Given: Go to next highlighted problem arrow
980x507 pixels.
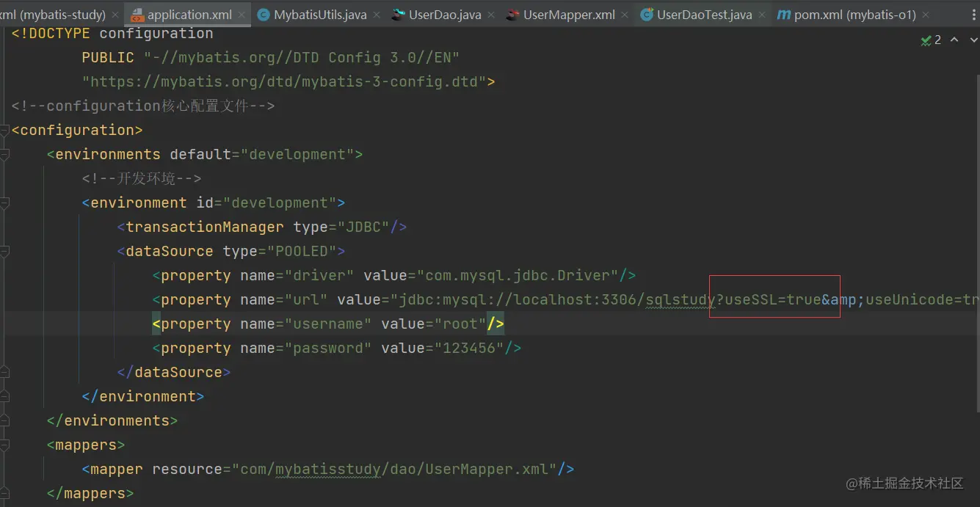Looking at the screenshot, I should tap(973, 40).
